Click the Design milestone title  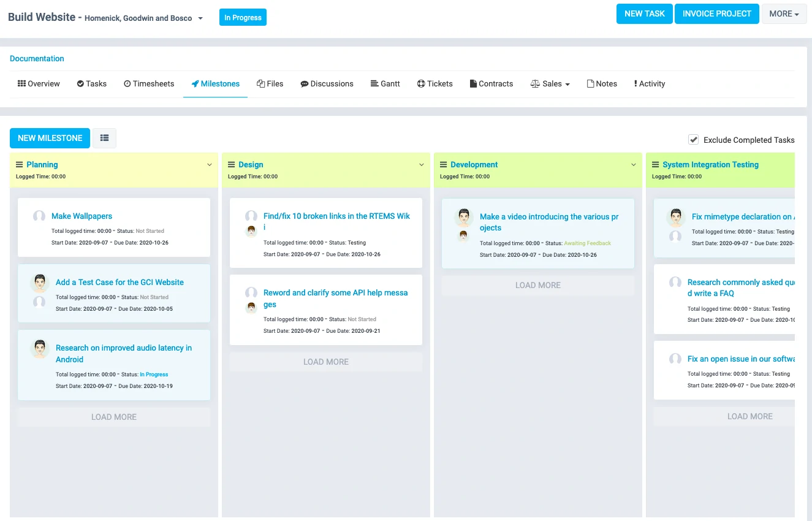coord(251,164)
